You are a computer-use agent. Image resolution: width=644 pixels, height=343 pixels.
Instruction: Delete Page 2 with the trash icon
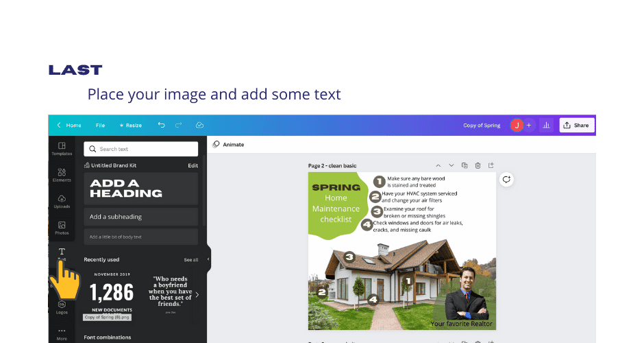478,165
